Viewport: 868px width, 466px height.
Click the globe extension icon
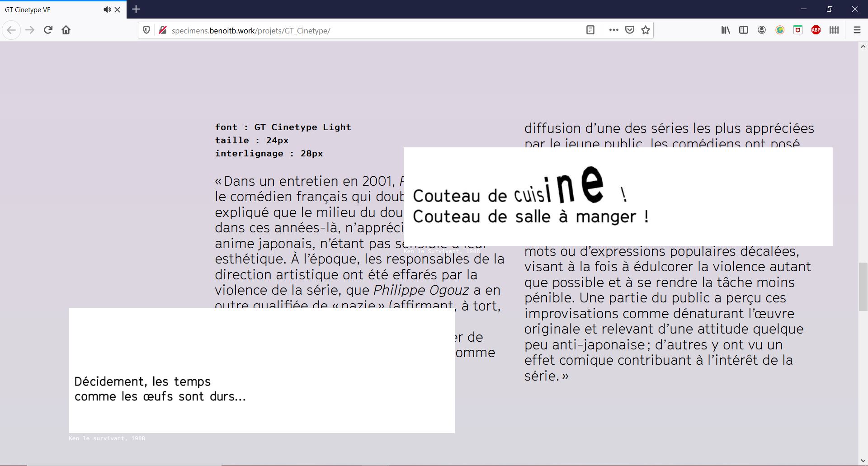[780, 30]
